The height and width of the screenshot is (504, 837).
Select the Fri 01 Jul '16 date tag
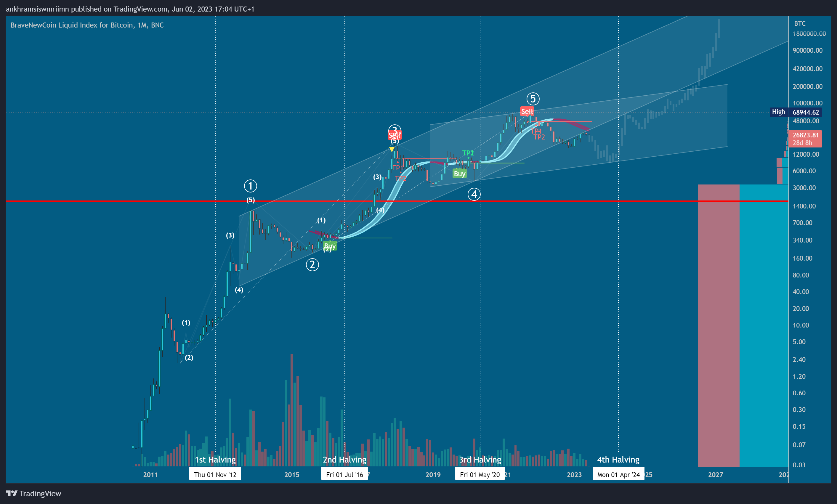(344, 474)
